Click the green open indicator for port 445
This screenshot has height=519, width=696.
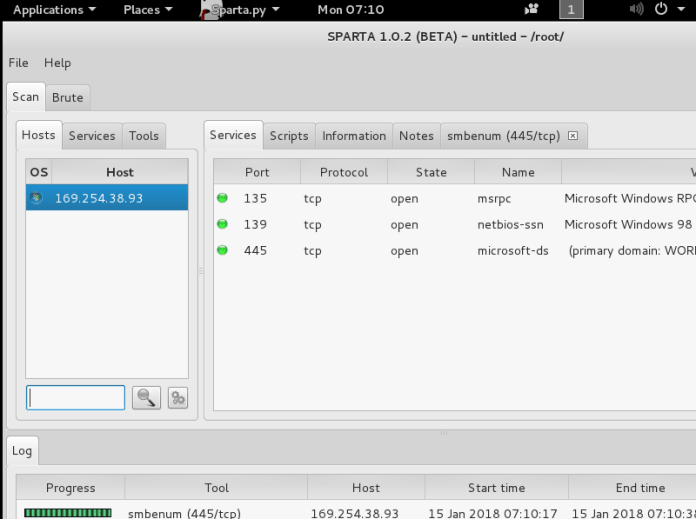click(x=222, y=251)
